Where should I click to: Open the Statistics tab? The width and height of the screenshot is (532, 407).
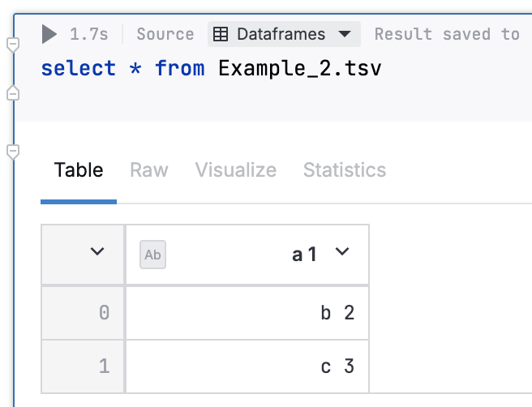[x=345, y=169]
